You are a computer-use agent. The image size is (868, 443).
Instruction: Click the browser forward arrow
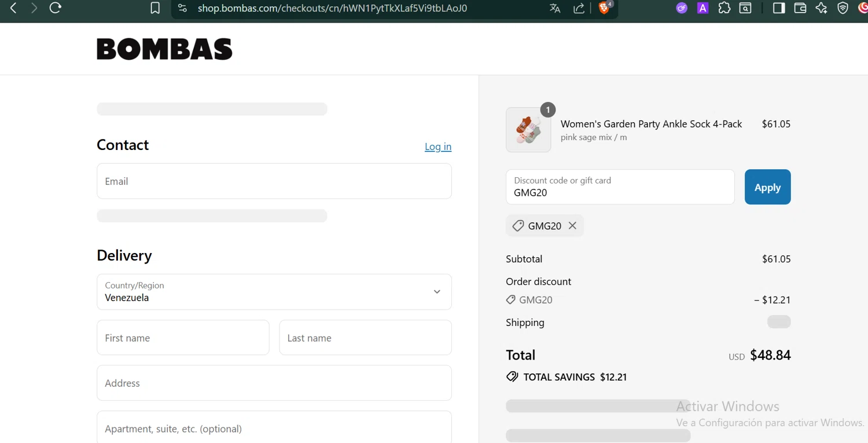tap(34, 8)
